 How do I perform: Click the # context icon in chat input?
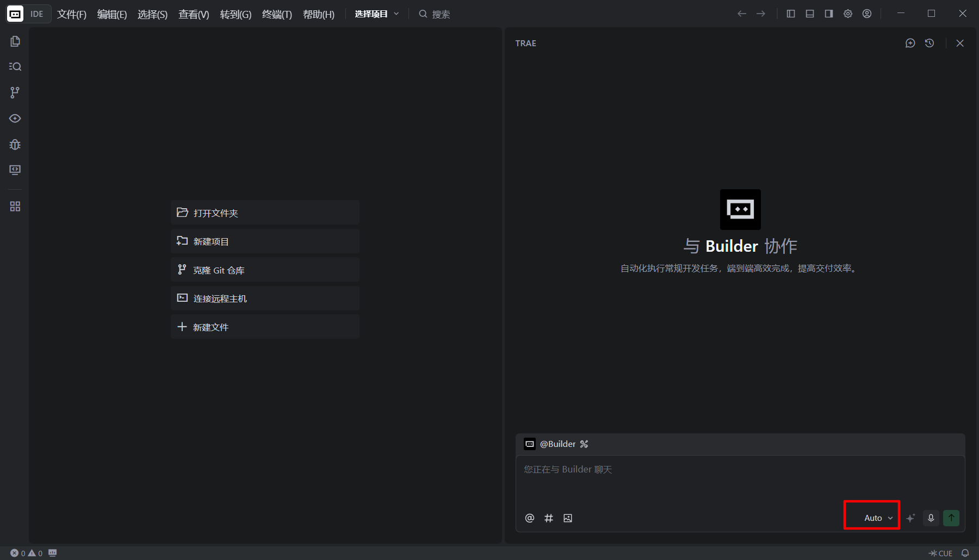tap(549, 518)
